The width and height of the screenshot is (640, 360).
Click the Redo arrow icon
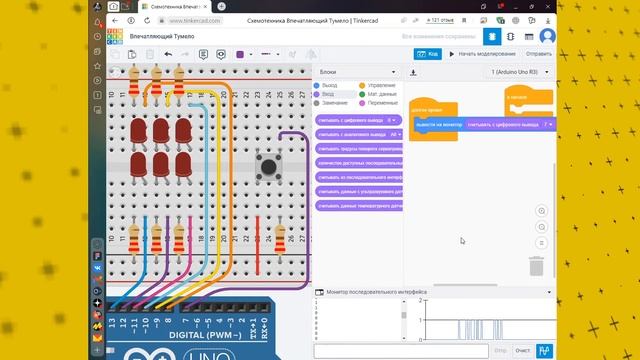(x=185, y=54)
